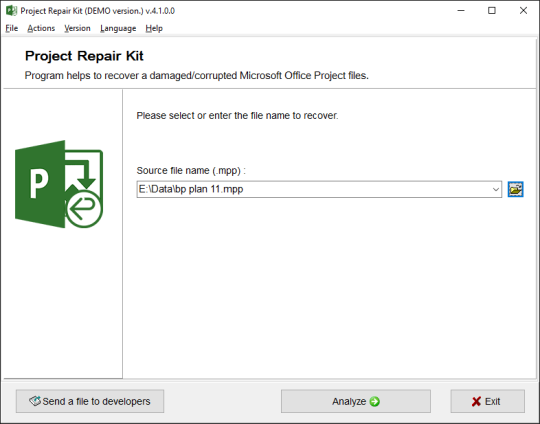Open the Language menu
Screen dimensions: 540x424
(x=118, y=28)
